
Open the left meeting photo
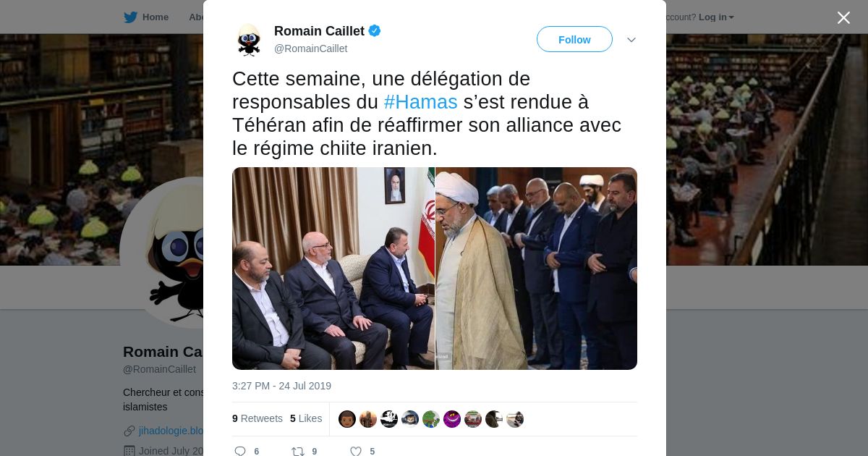[333, 269]
